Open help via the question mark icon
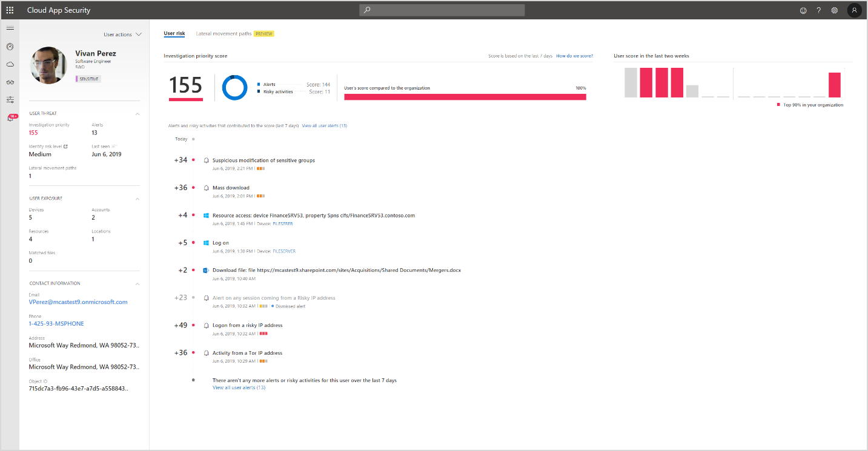Screen dimensions: 868x451 tap(818, 10)
